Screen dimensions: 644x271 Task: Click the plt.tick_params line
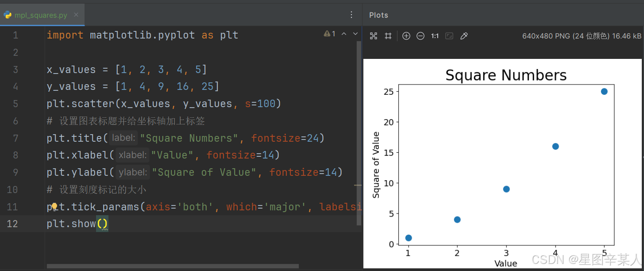pos(204,207)
